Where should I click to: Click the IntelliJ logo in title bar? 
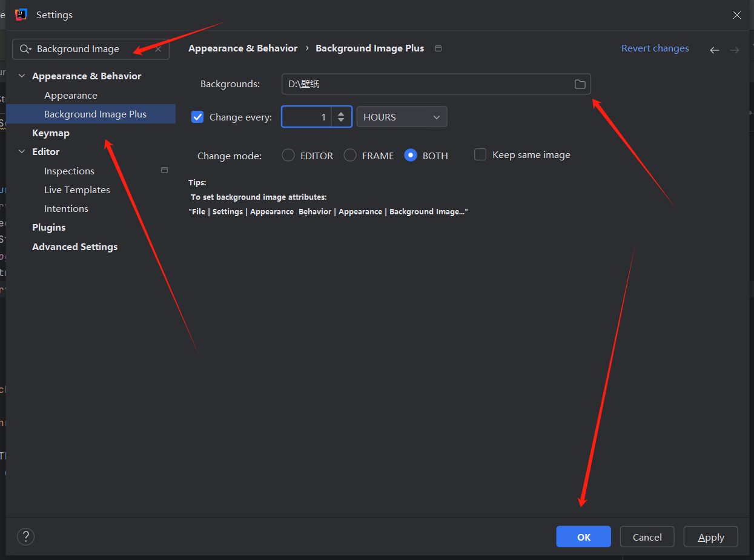(x=21, y=15)
